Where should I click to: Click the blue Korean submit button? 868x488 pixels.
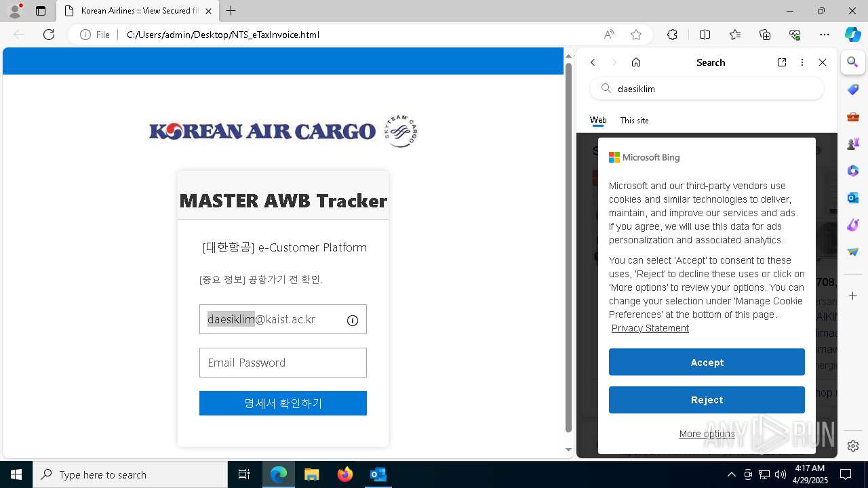[283, 403]
